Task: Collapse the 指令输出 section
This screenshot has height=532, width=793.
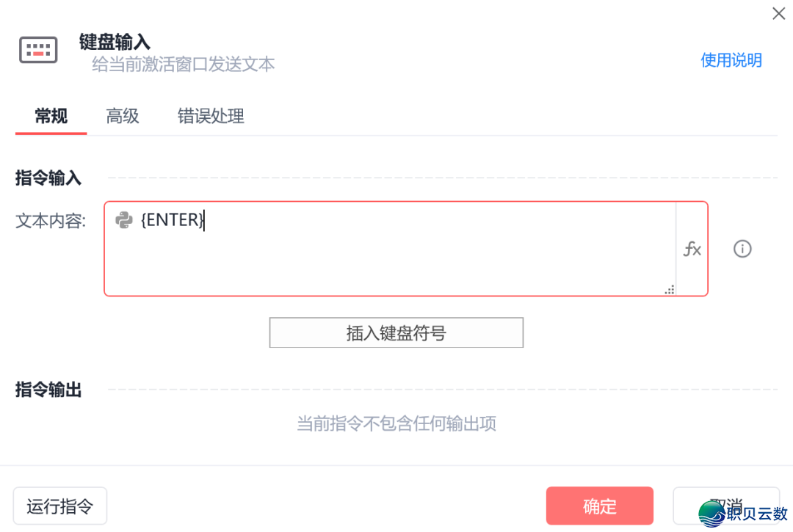Action: (48, 390)
